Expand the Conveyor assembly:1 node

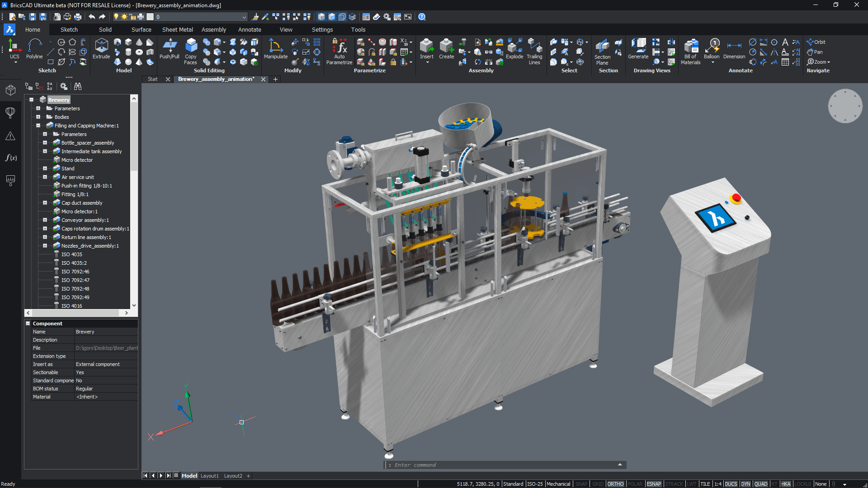(45, 220)
